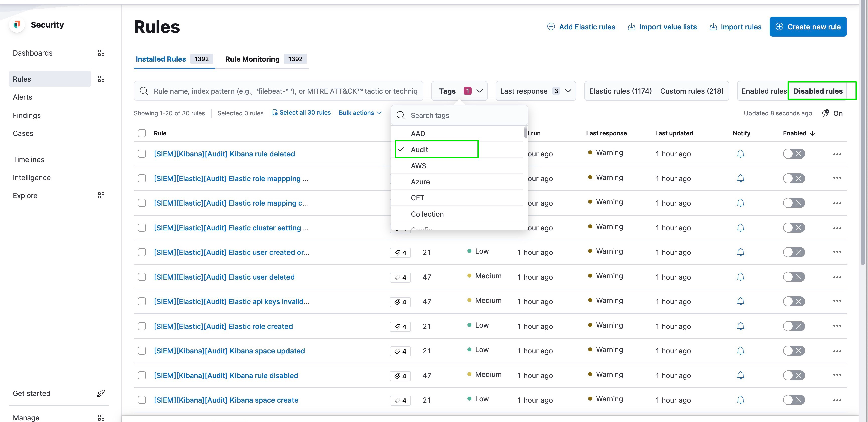Open the Elastic api keys invalidated rule

point(231,302)
